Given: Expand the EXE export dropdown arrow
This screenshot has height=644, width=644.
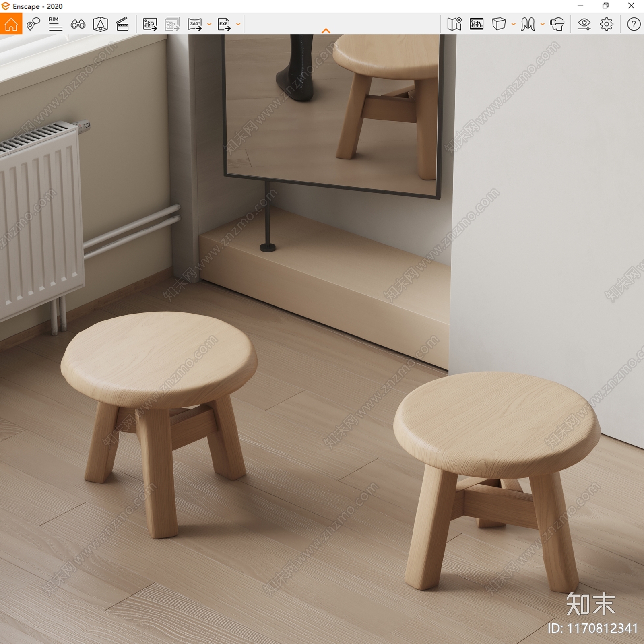Looking at the screenshot, I should point(238,24).
